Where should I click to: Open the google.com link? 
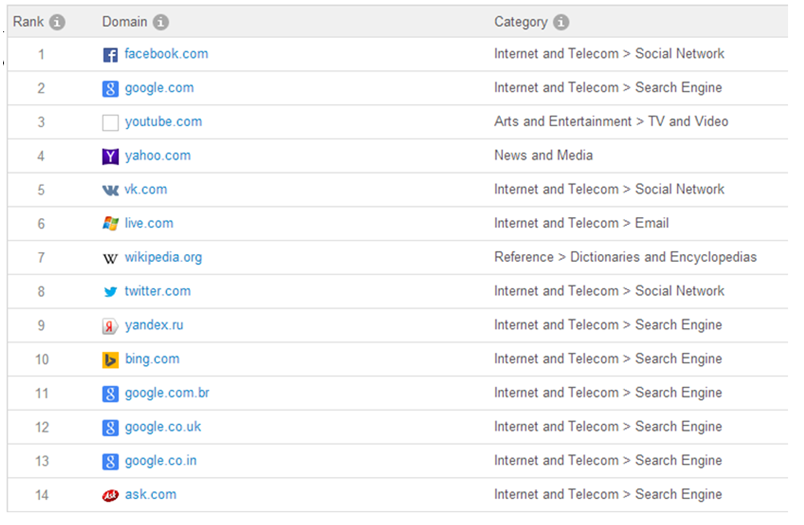point(159,88)
